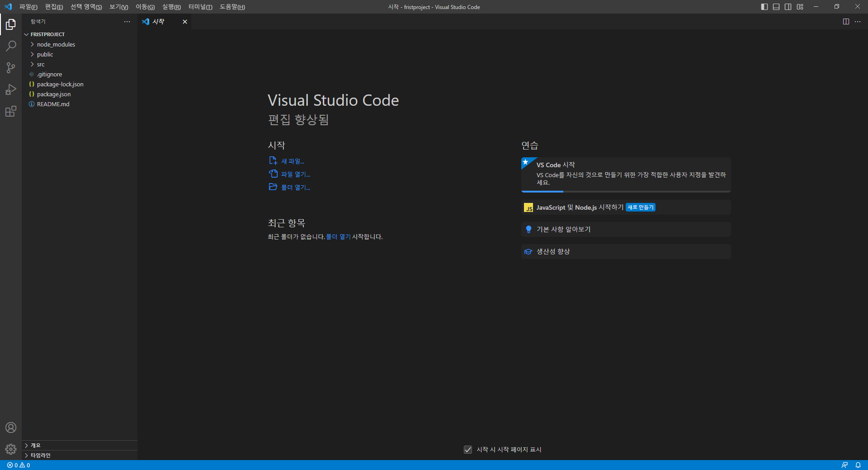
Task: Collapse the FRISTPROJECT folder section
Action: [80, 34]
